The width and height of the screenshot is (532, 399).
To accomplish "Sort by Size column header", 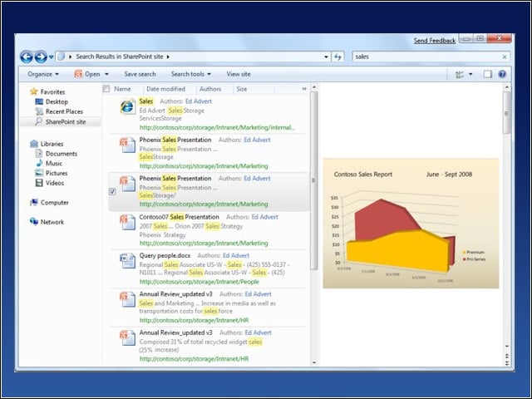I will point(242,89).
